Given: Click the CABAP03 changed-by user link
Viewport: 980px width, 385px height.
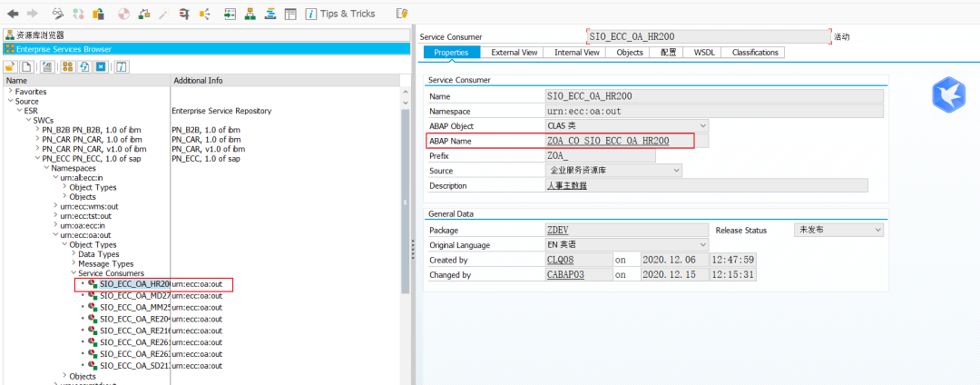Looking at the screenshot, I should 565,275.
